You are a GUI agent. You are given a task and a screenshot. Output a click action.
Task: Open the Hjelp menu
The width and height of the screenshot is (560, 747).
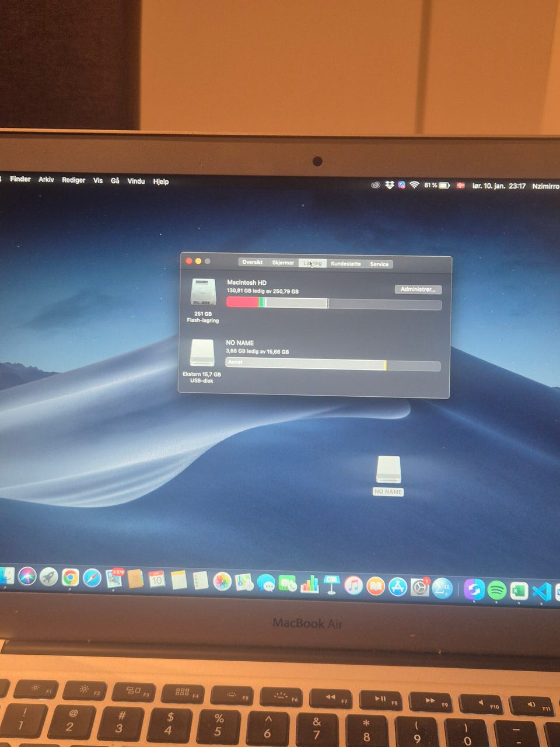(x=161, y=181)
